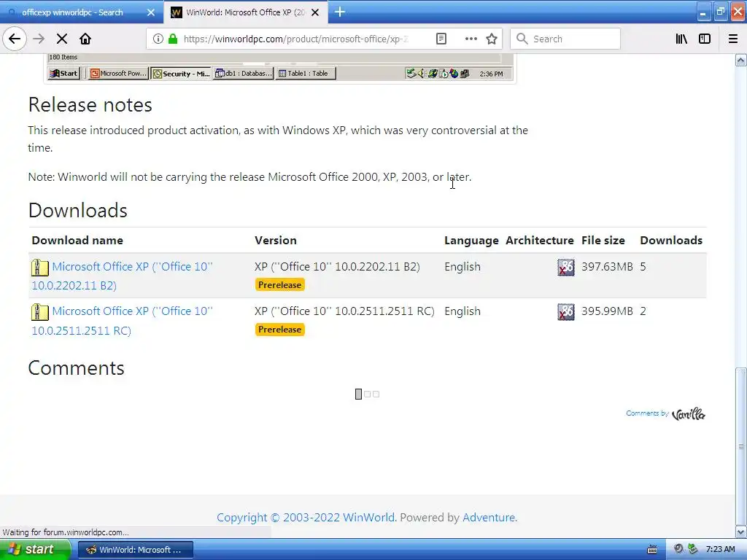Click Prerelease badge in the RC row
The height and width of the screenshot is (560, 747).
(279, 330)
